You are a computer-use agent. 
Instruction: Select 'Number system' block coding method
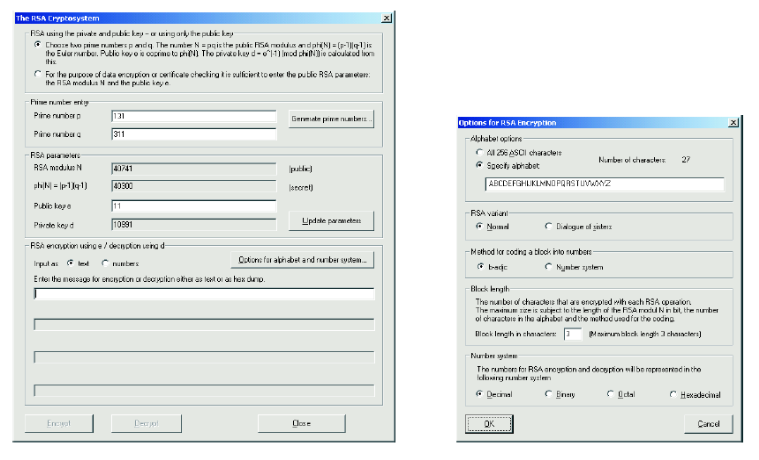548,267
